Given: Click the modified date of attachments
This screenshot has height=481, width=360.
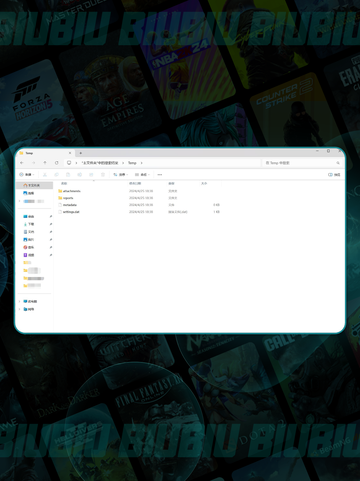Looking at the screenshot, I should click(x=141, y=191).
